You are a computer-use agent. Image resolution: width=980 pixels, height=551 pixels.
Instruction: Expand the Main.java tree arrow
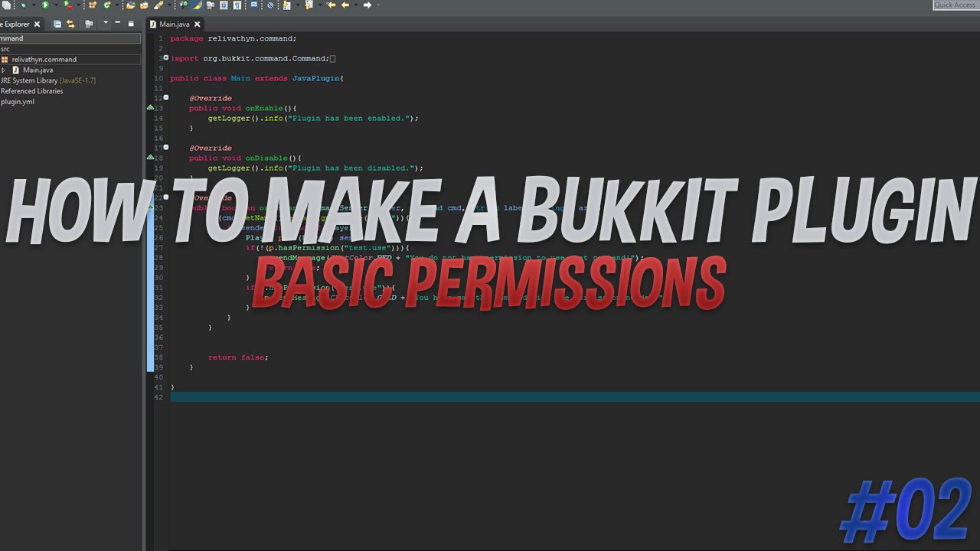click(3, 70)
